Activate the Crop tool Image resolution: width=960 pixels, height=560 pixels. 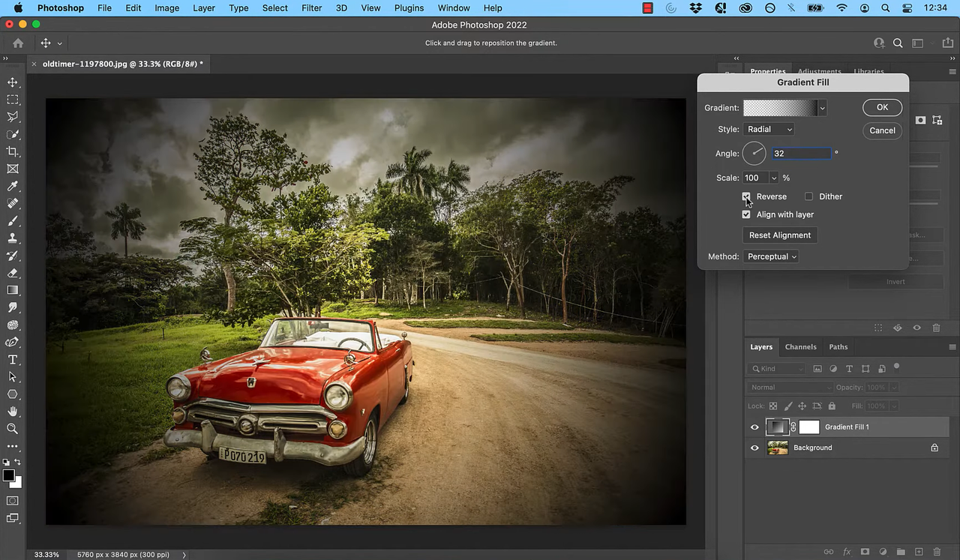tap(10, 151)
